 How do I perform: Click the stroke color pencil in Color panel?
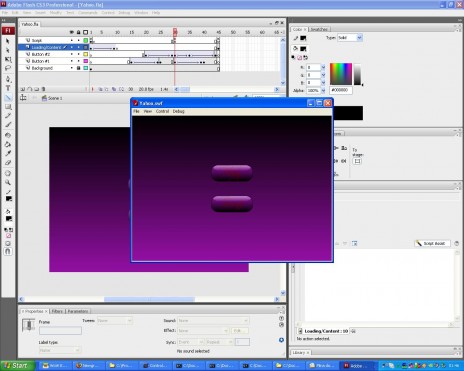tap(296, 38)
